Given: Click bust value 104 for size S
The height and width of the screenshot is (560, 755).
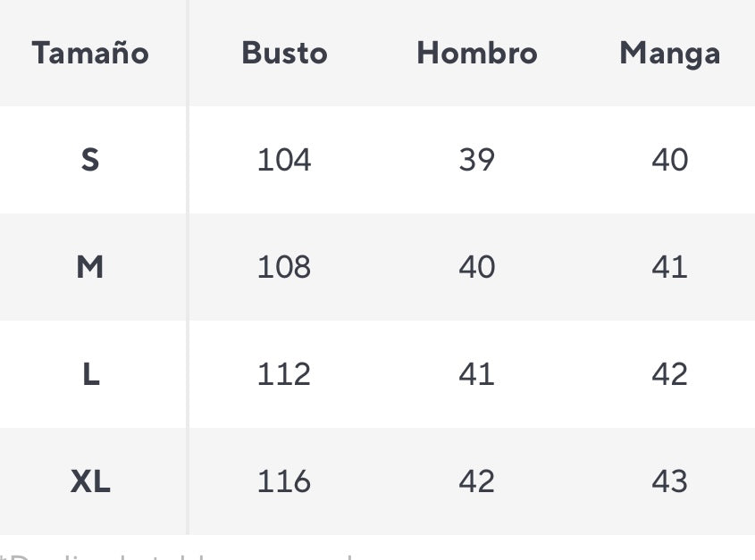Looking at the screenshot, I should coord(284,160).
